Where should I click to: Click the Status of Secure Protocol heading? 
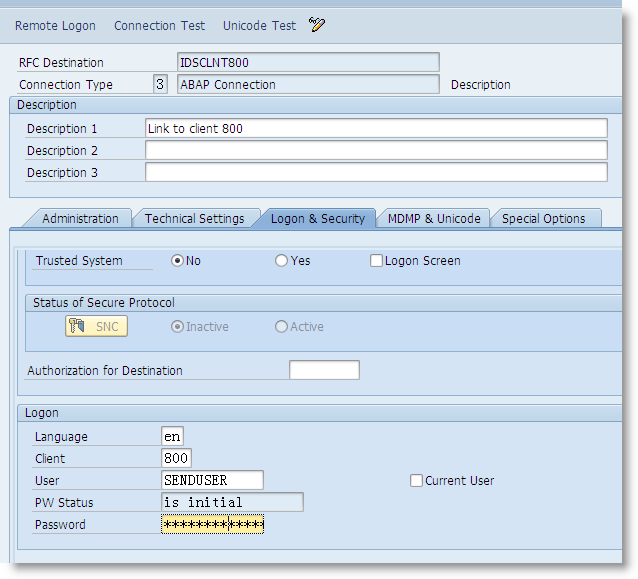click(x=104, y=303)
